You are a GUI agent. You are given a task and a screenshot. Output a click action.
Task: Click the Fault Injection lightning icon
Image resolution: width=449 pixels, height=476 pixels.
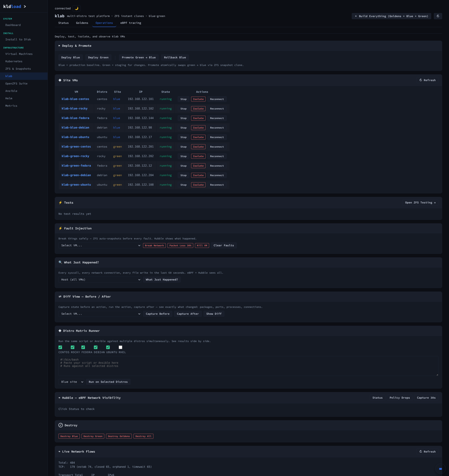(x=60, y=228)
